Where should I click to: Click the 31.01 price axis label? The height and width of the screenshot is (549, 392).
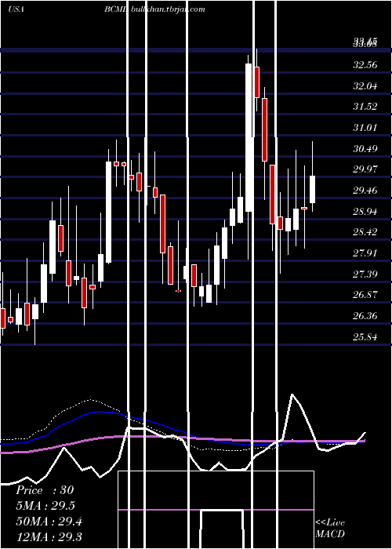coord(365,127)
